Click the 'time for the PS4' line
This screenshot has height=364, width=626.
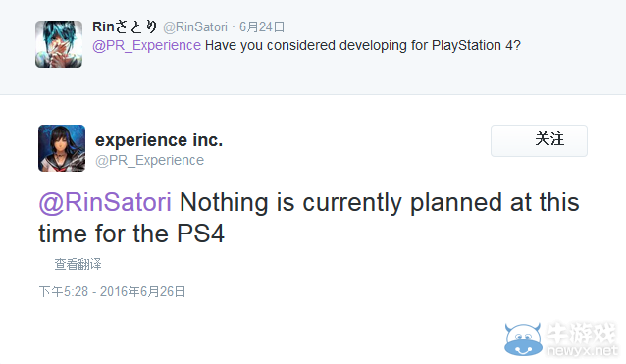click(x=131, y=234)
